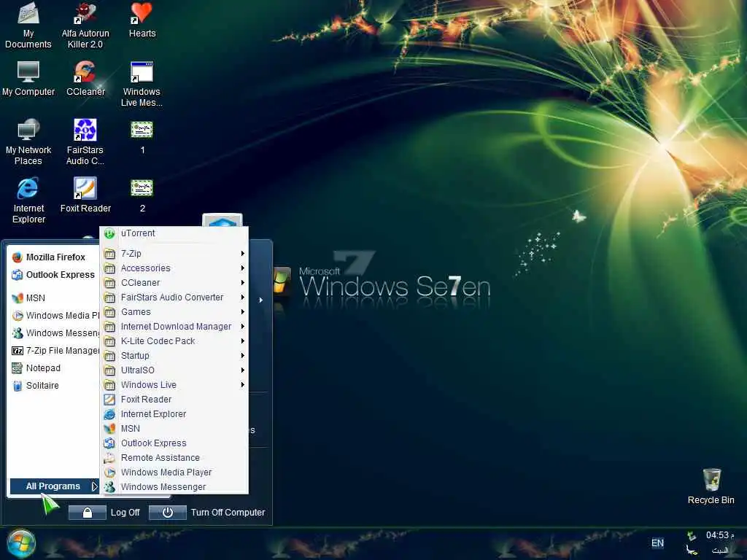Viewport: 747px width, 560px height.
Task: Open Outlook Express pinned Start item
Action: click(53, 275)
